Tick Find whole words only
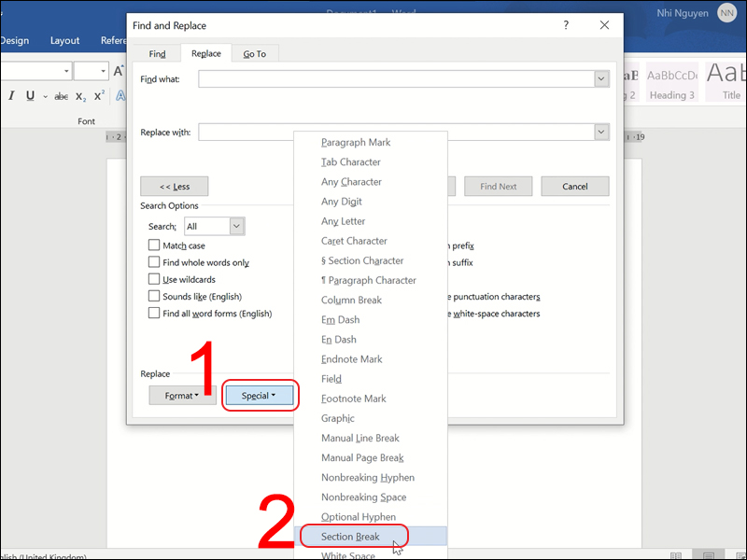Viewport: 747px width, 560px height. click(x=154, y=262)
